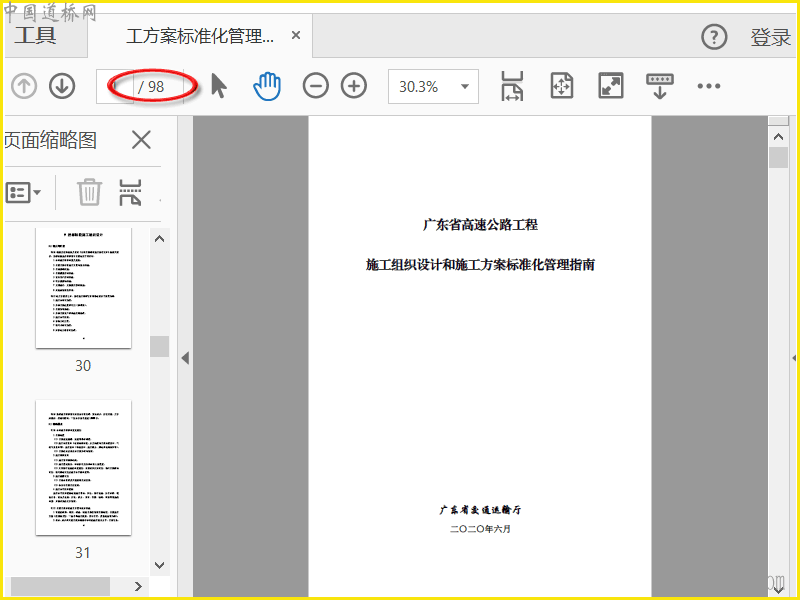
Task: Click thumbnail panel page layout icon
Action: (x=130, y=192)
